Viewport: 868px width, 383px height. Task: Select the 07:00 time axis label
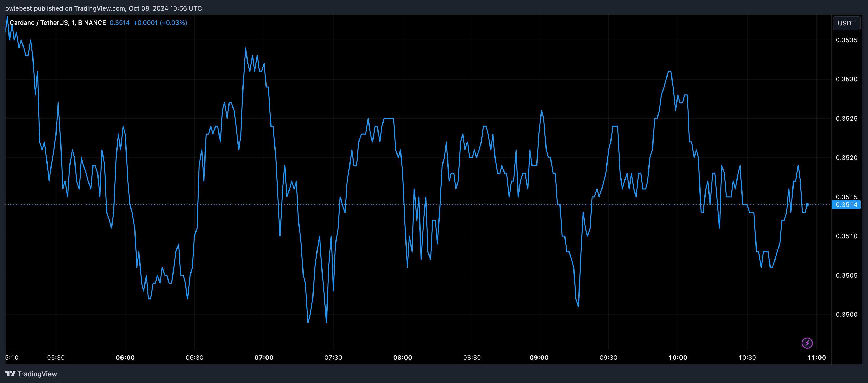[264, 357]
